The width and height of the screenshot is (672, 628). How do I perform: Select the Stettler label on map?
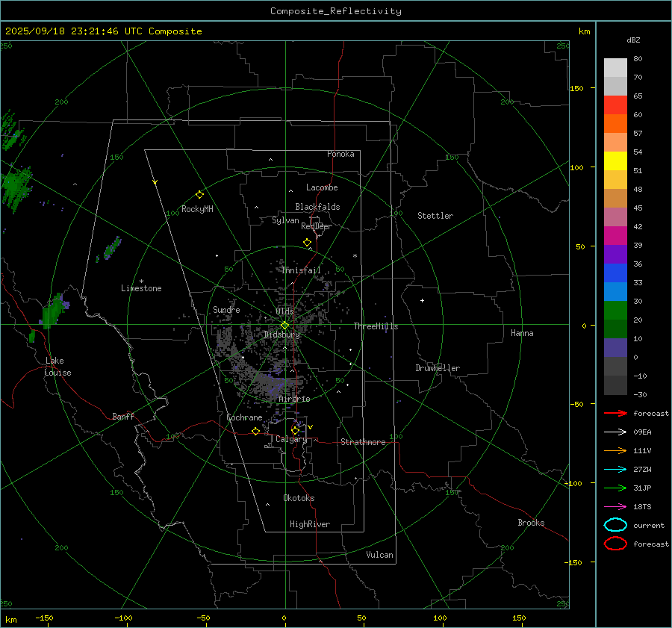click(435, 216)
